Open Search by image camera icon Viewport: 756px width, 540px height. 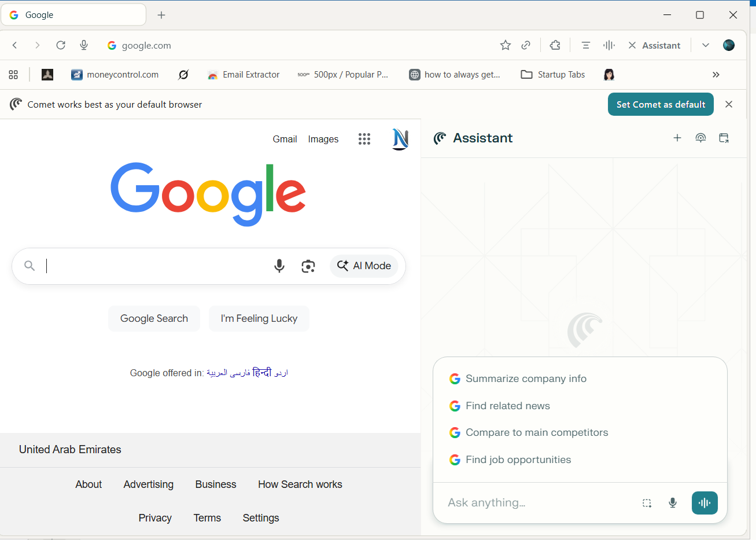pos(308,266)
